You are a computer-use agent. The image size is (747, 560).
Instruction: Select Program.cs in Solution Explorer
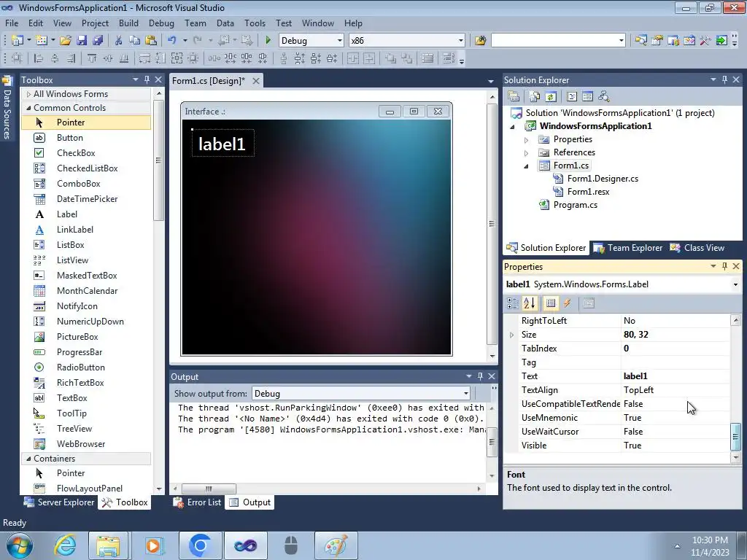point(575,205)
